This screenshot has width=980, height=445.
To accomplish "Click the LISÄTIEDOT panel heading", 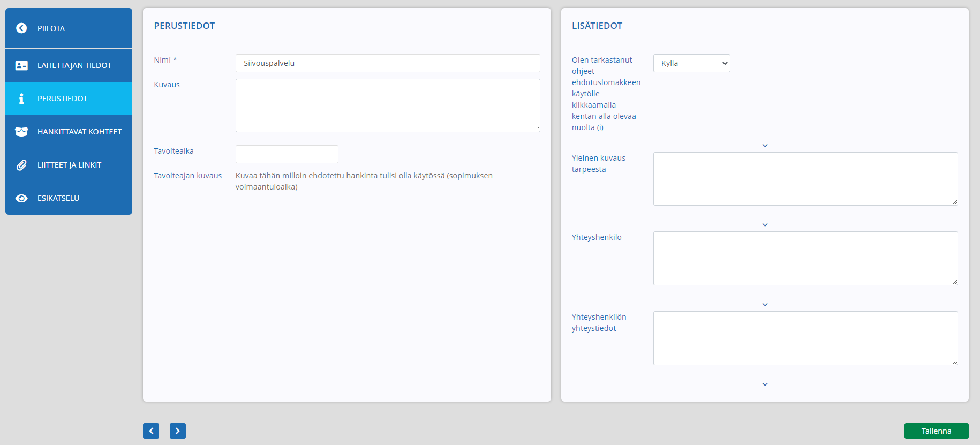I will (x=597, y=26).
